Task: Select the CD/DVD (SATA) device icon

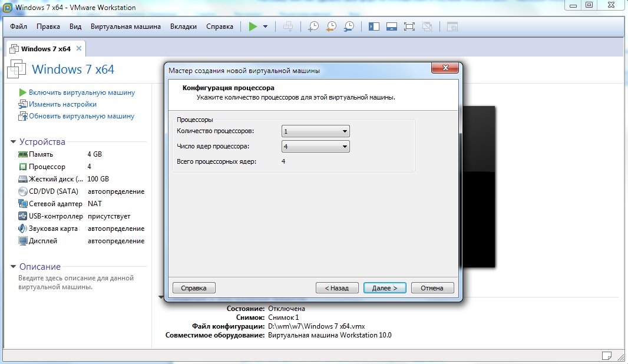Action: 23,191
